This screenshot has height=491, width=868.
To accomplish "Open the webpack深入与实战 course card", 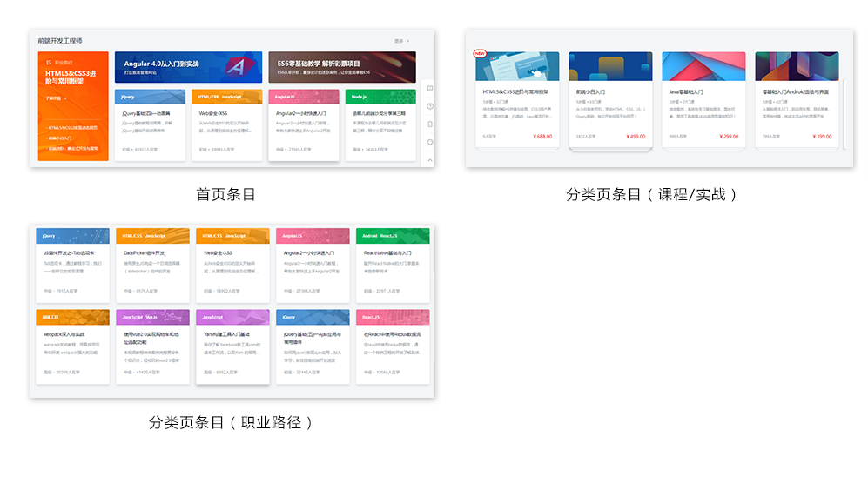I will [x=72, y=346].
